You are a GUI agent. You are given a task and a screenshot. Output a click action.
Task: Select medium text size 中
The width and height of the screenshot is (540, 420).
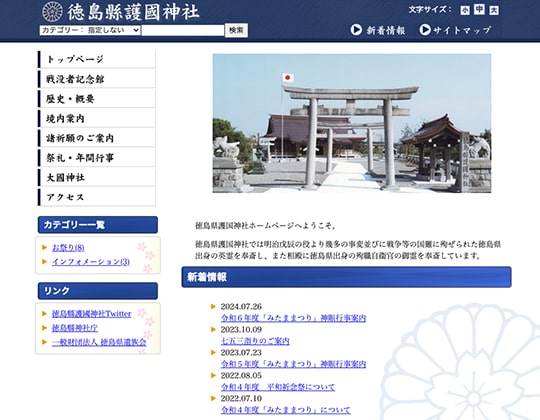[479, 9]
